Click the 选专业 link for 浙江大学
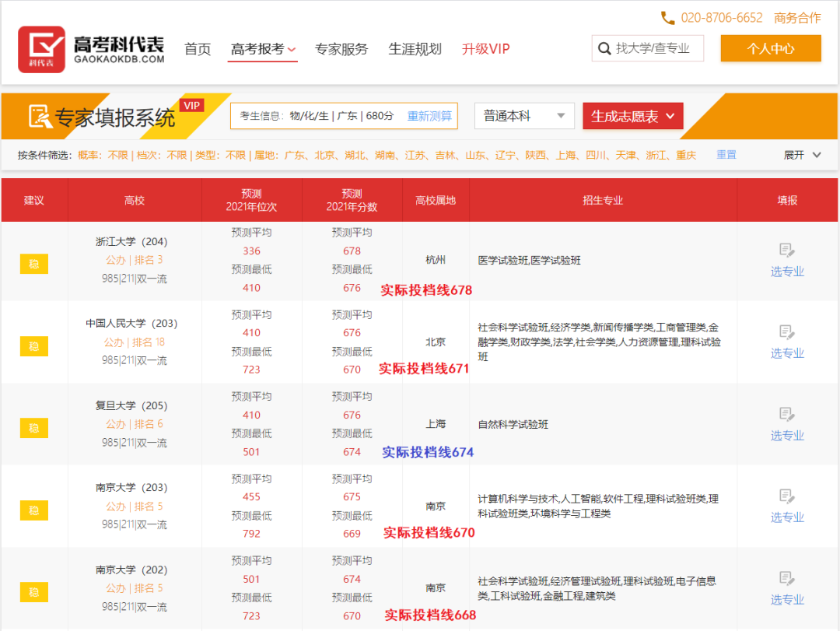 coord(787,272)
